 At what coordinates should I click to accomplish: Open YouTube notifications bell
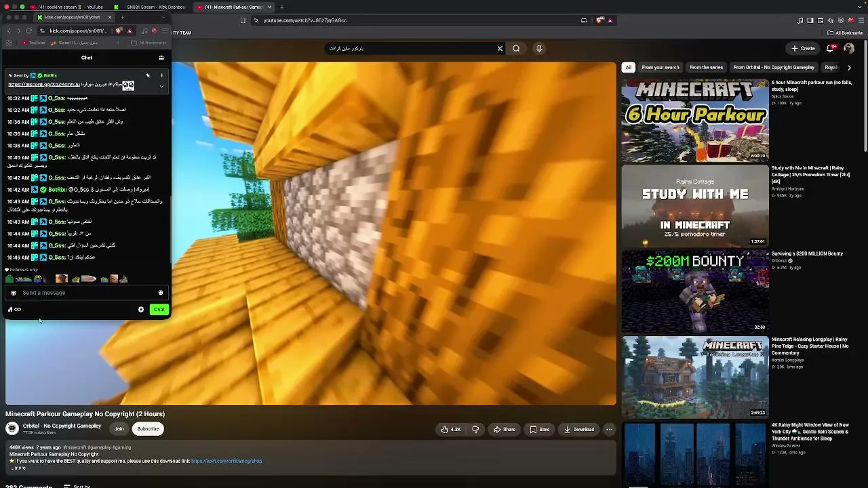click(831, 48)
